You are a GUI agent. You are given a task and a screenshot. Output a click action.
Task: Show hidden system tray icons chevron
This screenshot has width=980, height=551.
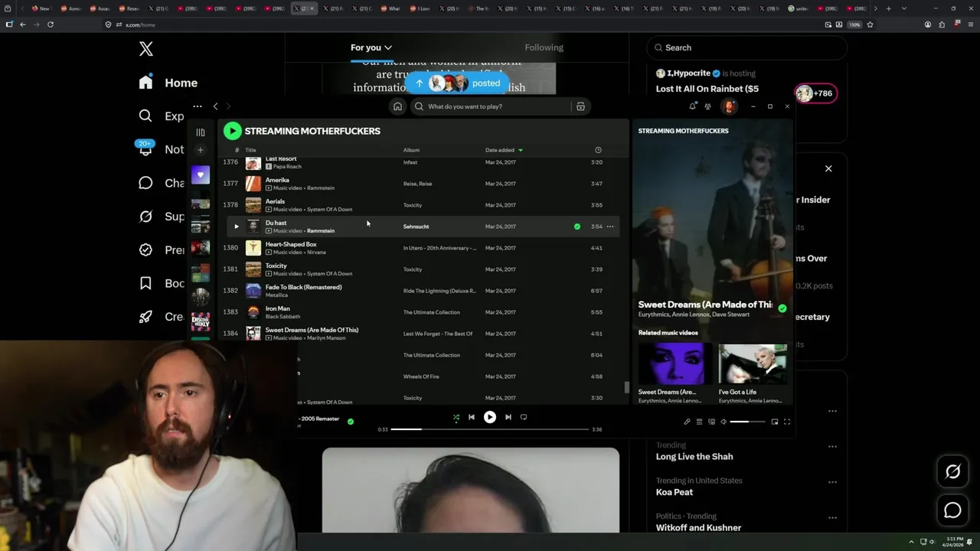911,542
